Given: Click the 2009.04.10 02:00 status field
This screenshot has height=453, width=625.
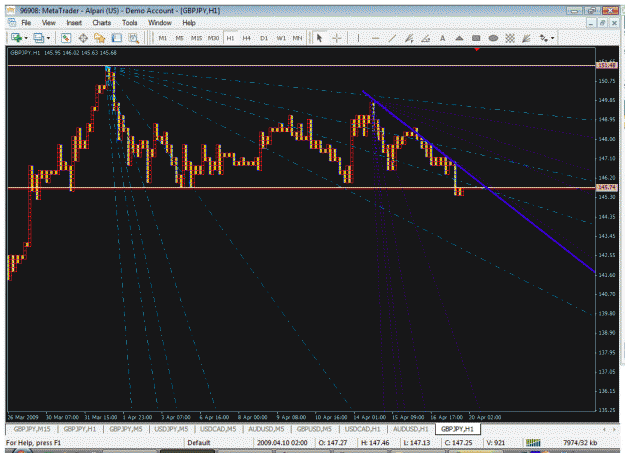Looking at the screenshot, I should (x=282, y=443).
